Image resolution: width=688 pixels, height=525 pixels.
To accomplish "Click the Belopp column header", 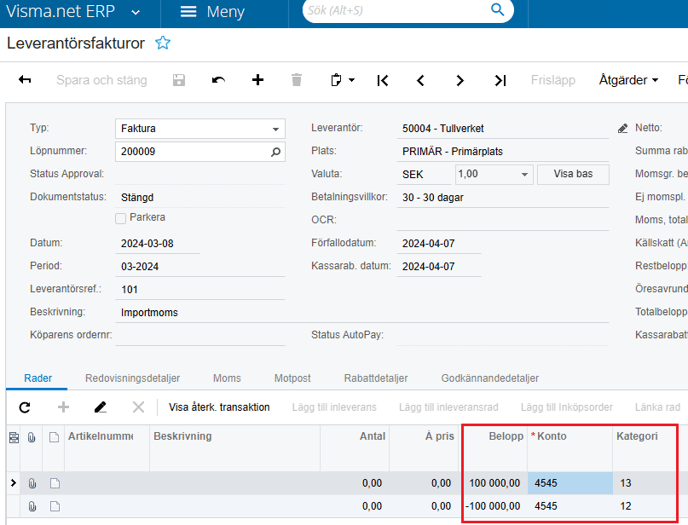I will click(494, 448).
